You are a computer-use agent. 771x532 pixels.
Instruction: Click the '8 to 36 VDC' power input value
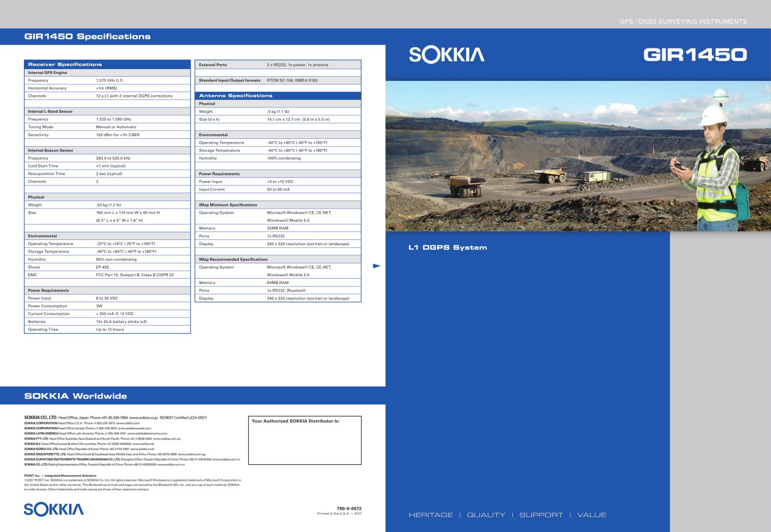click(x=107, y=298)
